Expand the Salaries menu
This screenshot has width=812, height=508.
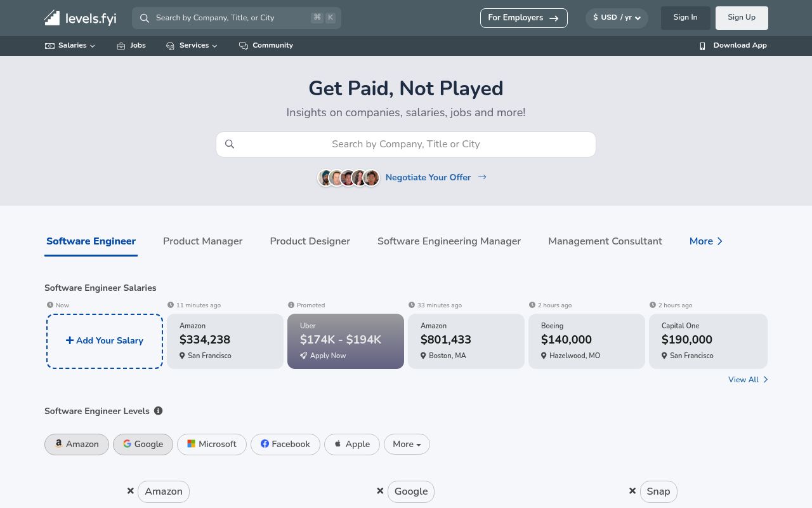tap(70, 46)
